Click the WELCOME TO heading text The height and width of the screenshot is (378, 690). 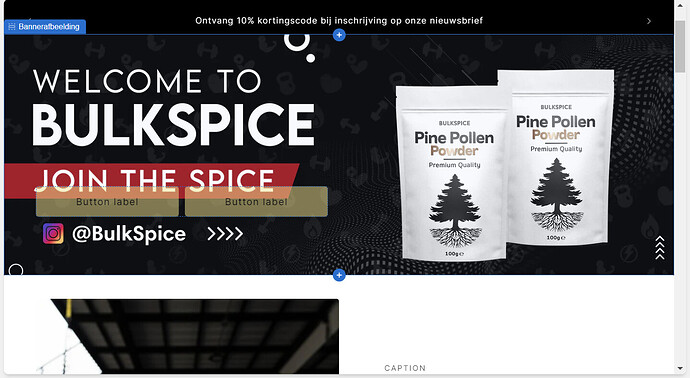(x=147, y=81)
